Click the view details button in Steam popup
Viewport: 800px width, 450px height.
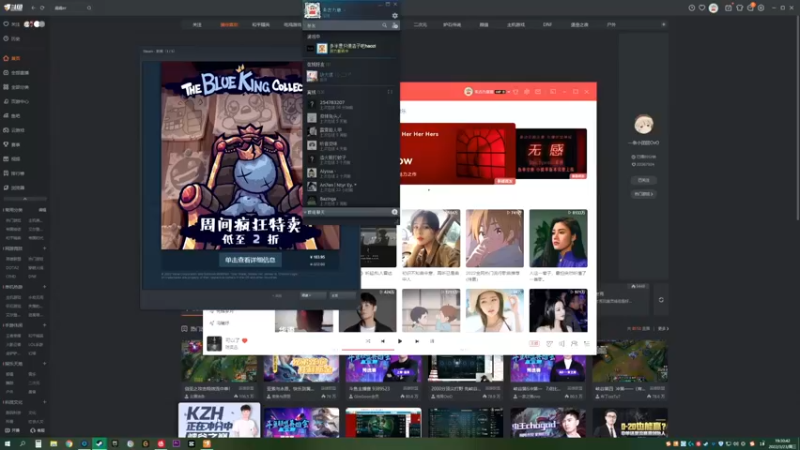click(250, 260)
